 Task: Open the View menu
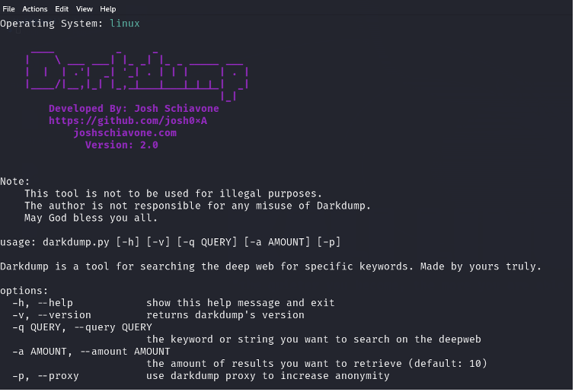tap(84, 9)
